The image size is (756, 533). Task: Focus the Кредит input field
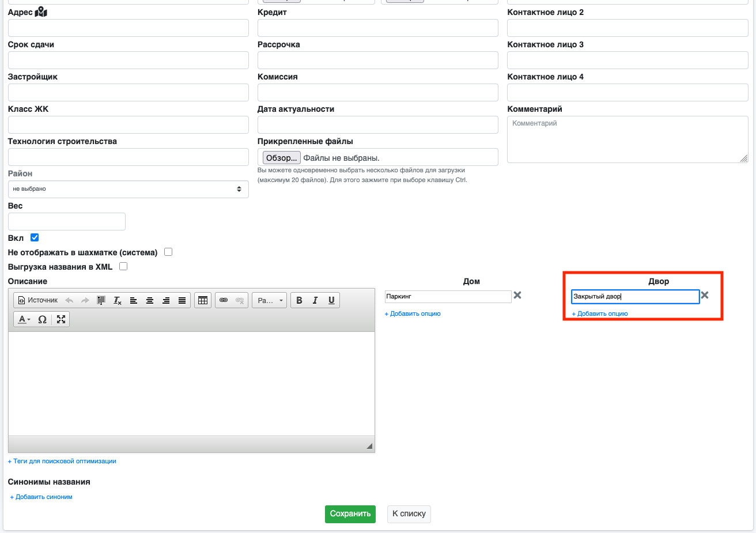pos(378,28)
